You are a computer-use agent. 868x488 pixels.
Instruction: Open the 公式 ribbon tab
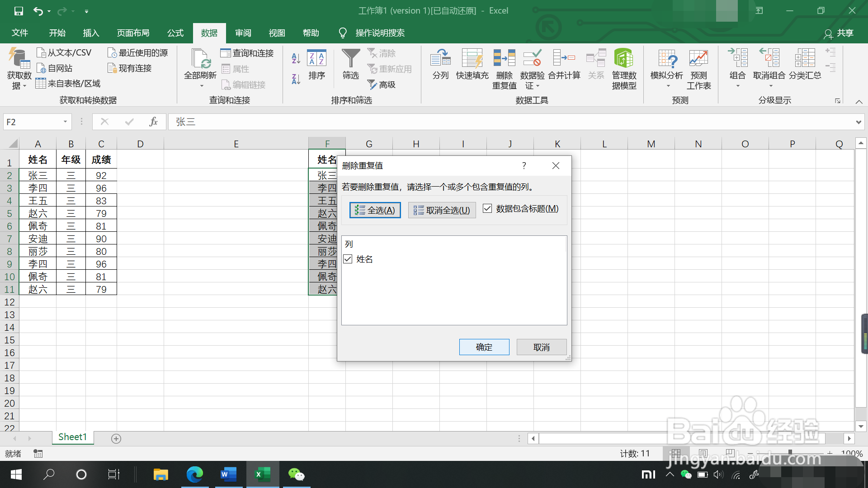coord(175,33)
